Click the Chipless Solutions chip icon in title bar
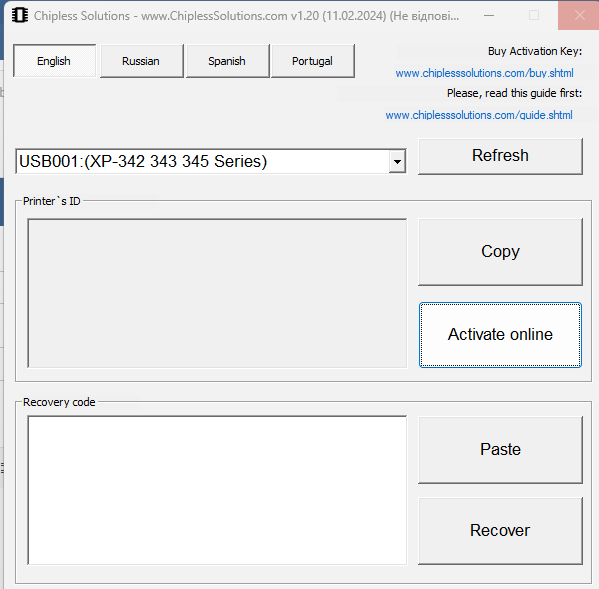This screenshot has height=589, width=599. point(20,16)
